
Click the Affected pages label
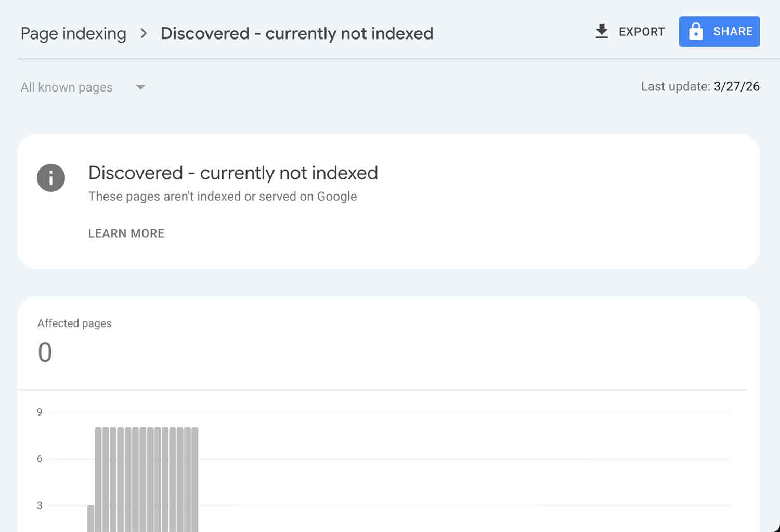[74, 323]
